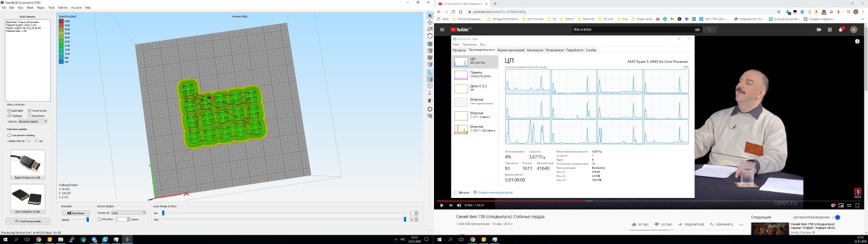Open the Account menu in Simplify3D

[x=77, y=7]
